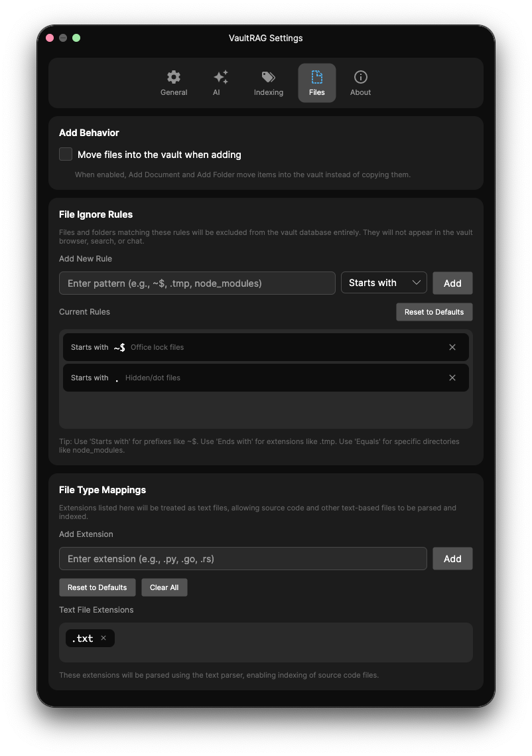Select the Office lock files rule row

[265, 347]
